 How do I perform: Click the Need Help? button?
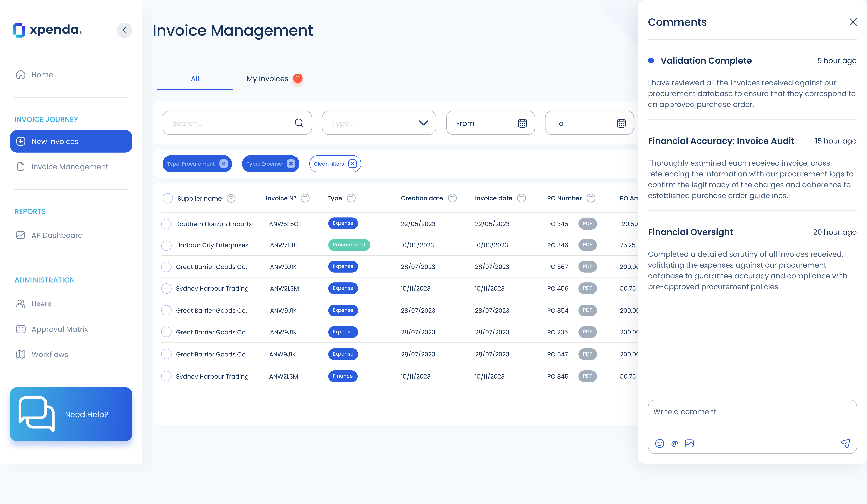pos(71,414)
